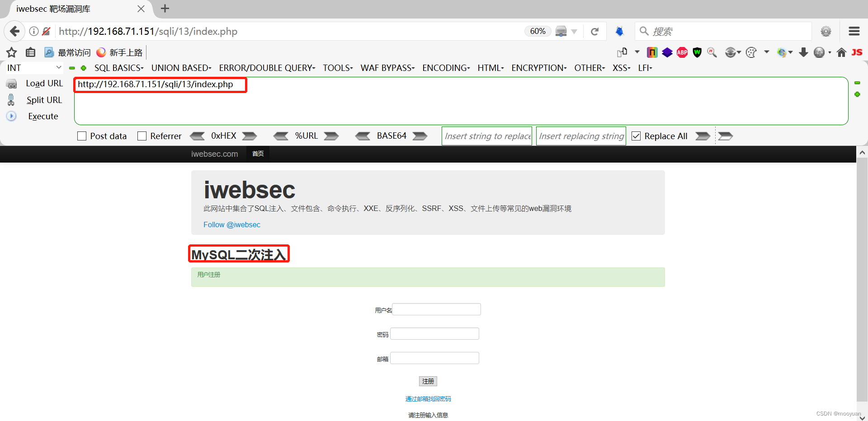The height and width of the screenshot is (421, 868).
Task: Open the downloads arrow icon
Action: tap(803, 52)
